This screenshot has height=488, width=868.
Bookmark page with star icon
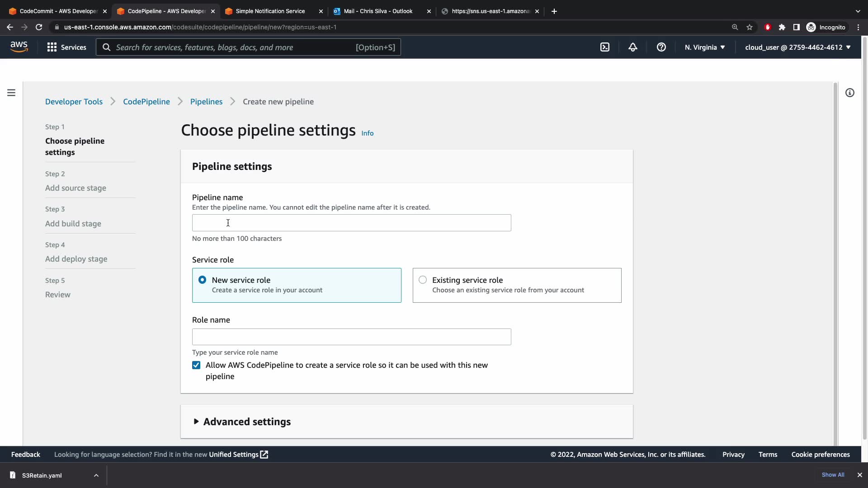coord(750,27)
